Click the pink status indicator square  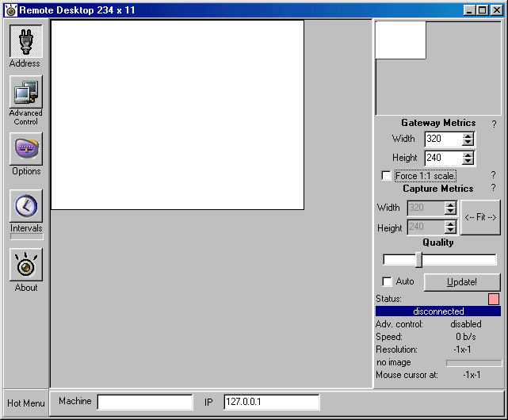pos(494,299)
